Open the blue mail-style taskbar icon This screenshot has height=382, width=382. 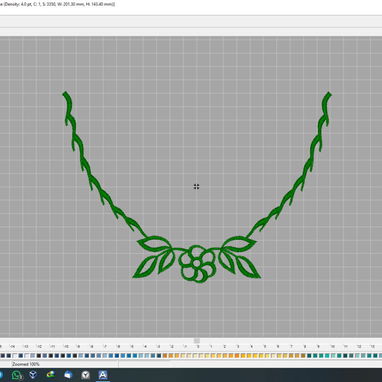pyautogui.click(x=68, y=375)
